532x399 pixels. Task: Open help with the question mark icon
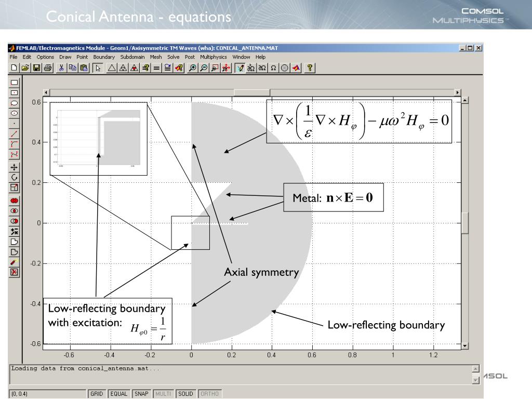[310, 68]
